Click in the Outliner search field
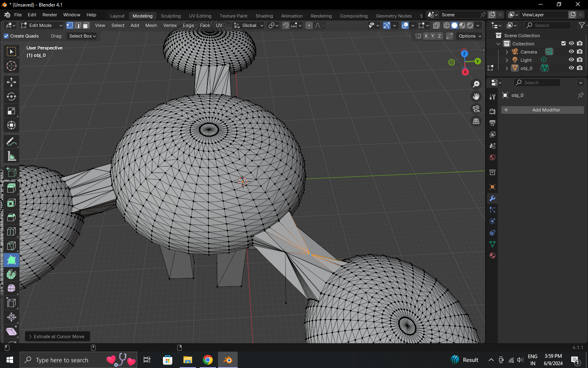The height and width of the screenshot is (368, 588). pos(548,25)
